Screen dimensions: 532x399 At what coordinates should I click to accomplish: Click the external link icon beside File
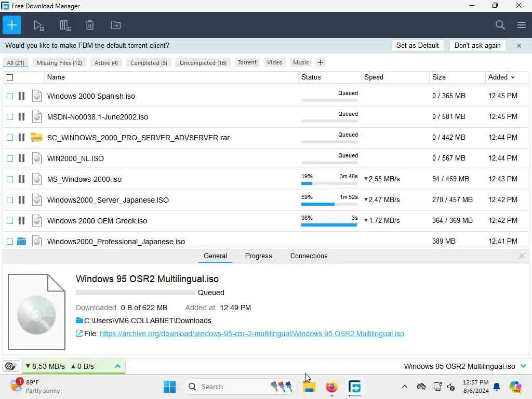coord(79,334)
